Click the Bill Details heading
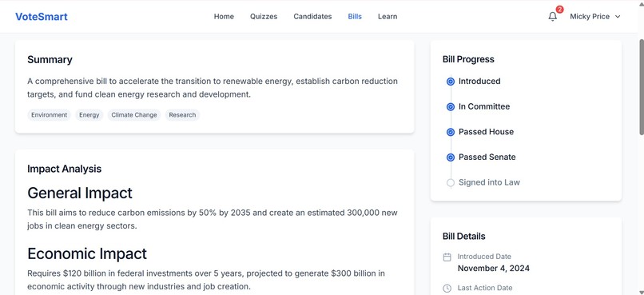Screen dimensions: 644x295 [463, 237]
